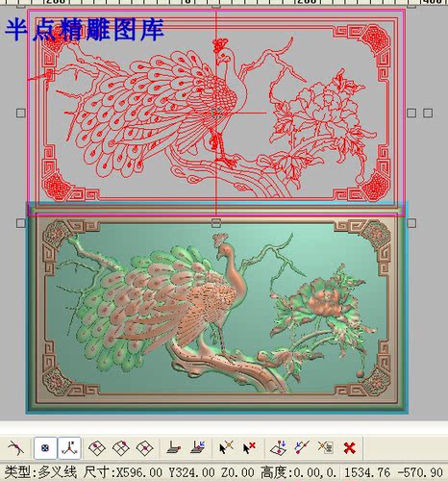Click right handle beside relief top edge

coord(411,223)
